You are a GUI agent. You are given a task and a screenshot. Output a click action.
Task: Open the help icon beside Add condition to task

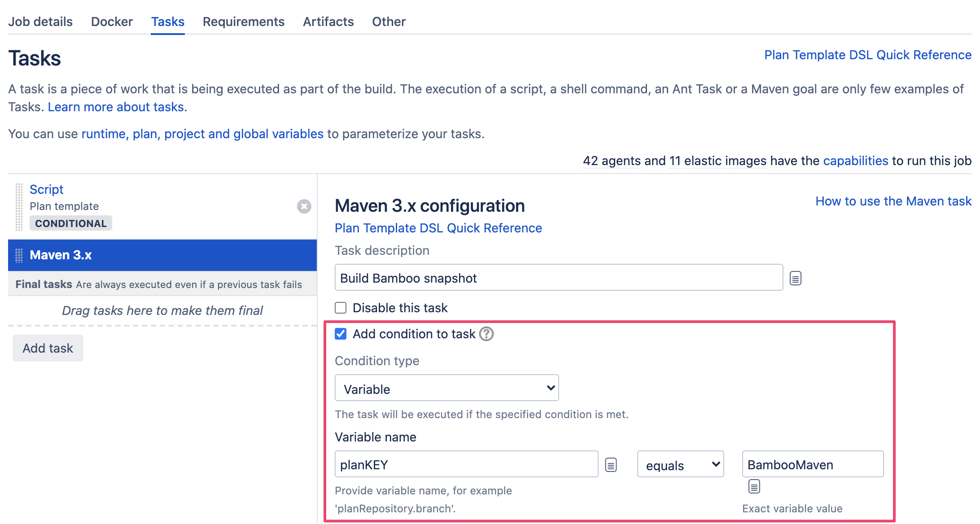[x=486, y=334]
